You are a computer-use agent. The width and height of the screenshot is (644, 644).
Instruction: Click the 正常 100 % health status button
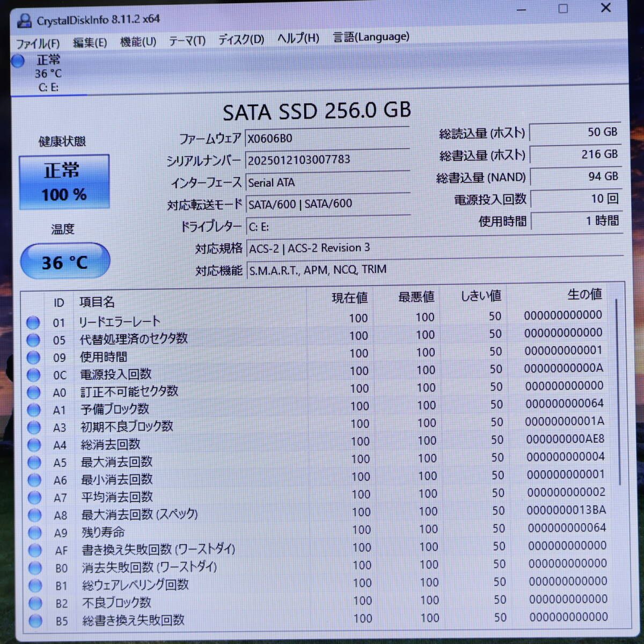[64, 182]
